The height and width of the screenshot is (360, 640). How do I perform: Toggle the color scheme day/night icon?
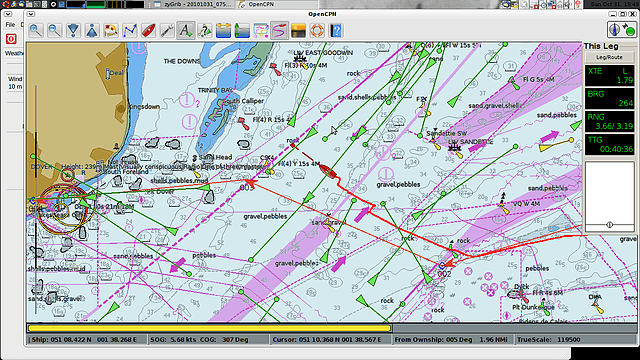pos(298,30)
